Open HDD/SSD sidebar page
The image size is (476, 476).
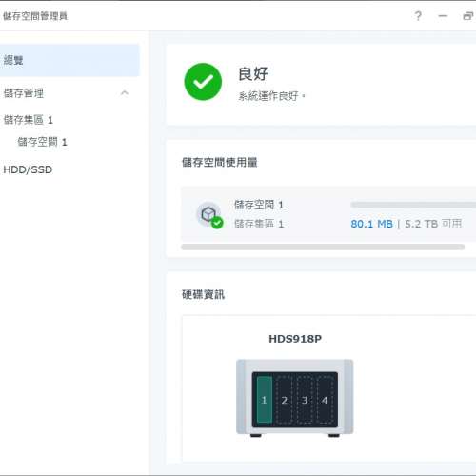click(28, 169)
